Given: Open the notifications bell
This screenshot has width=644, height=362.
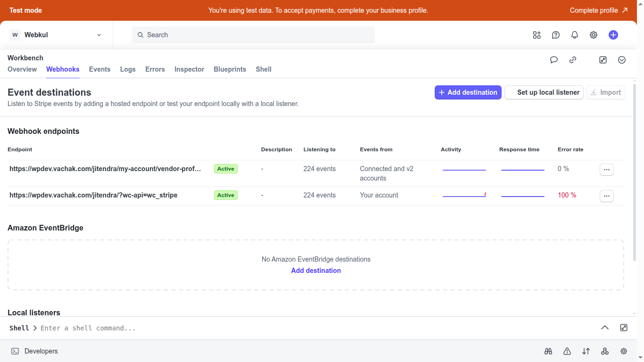Looking at the screenshot, I should [574, 34].
